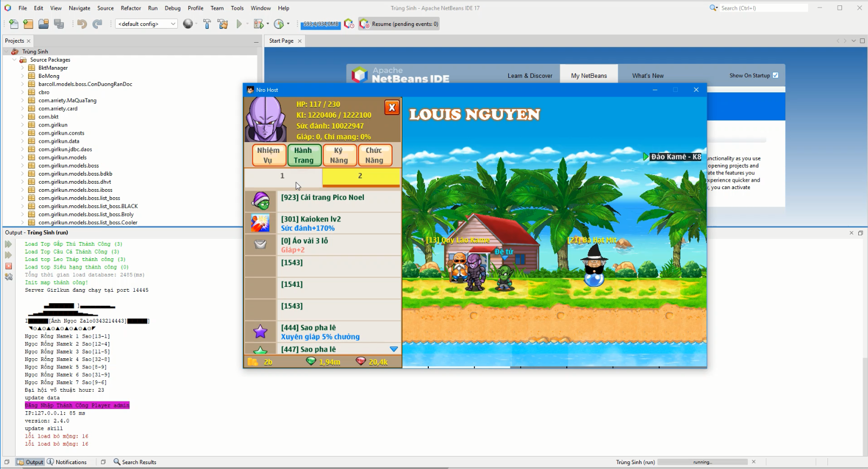
Task: Click the memory usage bar 593/934 MB
Action: point(321,24)
